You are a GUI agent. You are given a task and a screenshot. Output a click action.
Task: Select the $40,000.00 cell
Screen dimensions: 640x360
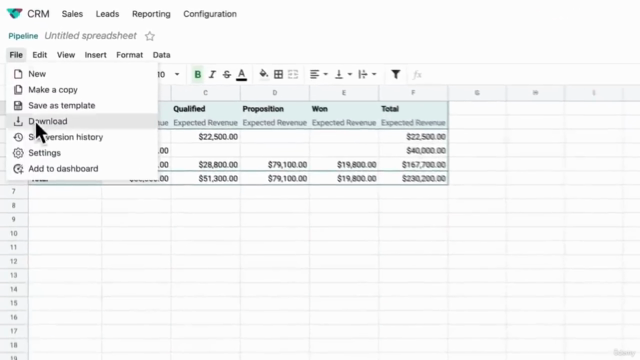coord(413,151)
